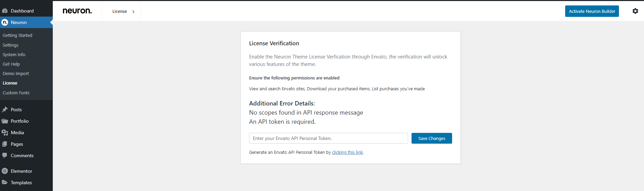The image size is (644, 191).
Task: Click Activate Neuron Builder button
Action: tap(592, 11)
